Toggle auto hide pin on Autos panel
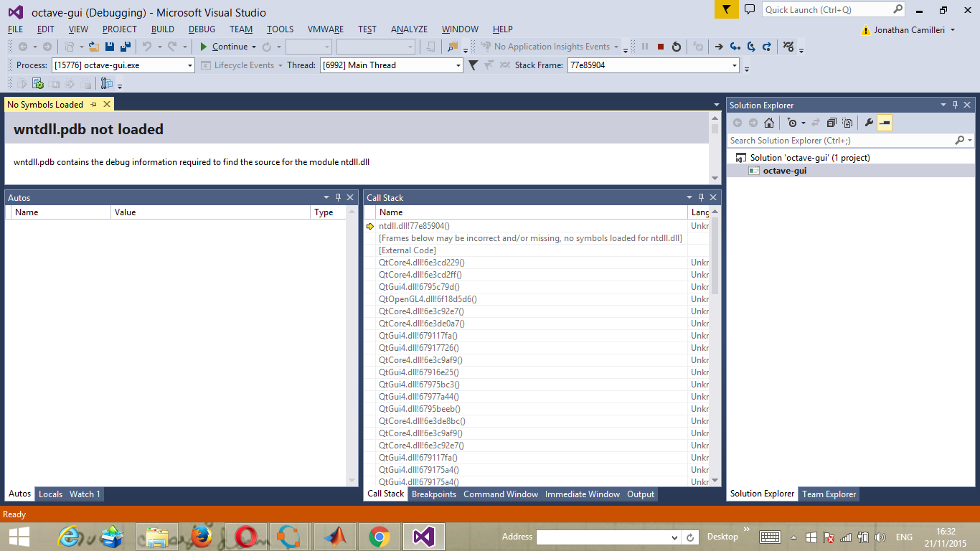This screenshot has width=980, height=551. click(338, 198)
